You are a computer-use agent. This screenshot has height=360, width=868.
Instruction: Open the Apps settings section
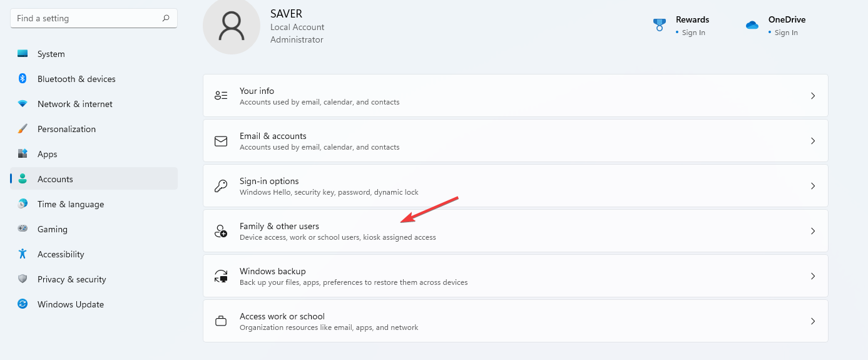click(x=47, y=154)
